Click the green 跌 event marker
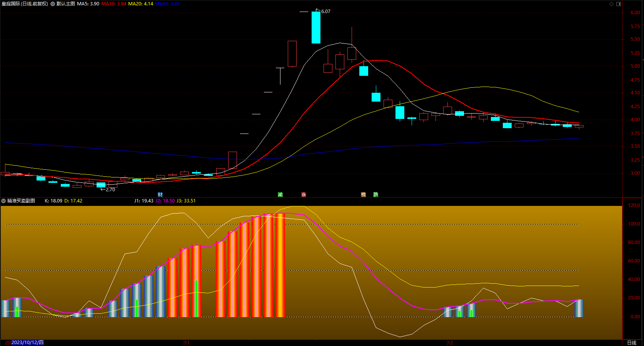Image resolution: width=644 pixels, height=346 pixels. [x=375, y=195]
